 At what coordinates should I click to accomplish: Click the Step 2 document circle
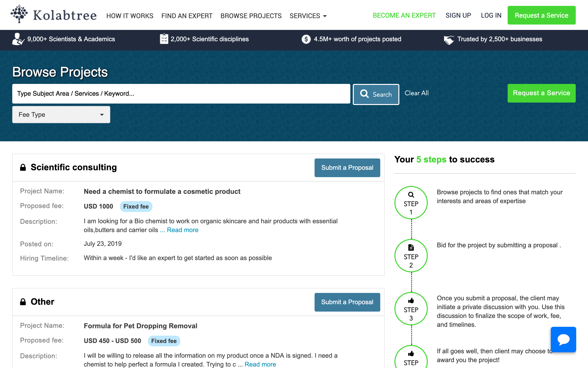point(411,256)
